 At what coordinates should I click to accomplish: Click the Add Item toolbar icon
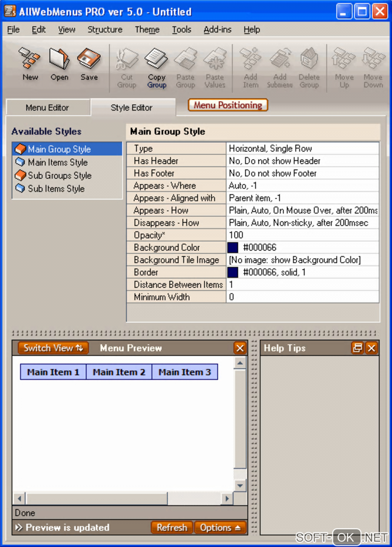(x=251, y=68)
